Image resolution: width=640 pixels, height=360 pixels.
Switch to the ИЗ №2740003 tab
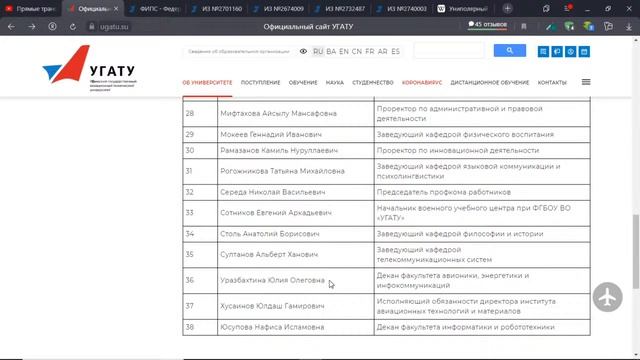[x=402, y=9]
